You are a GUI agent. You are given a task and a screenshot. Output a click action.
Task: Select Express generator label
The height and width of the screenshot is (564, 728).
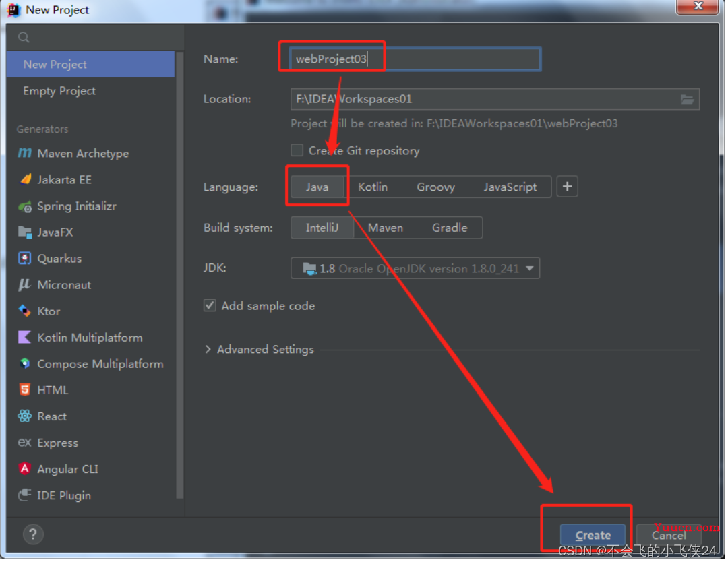coord(57,443)
